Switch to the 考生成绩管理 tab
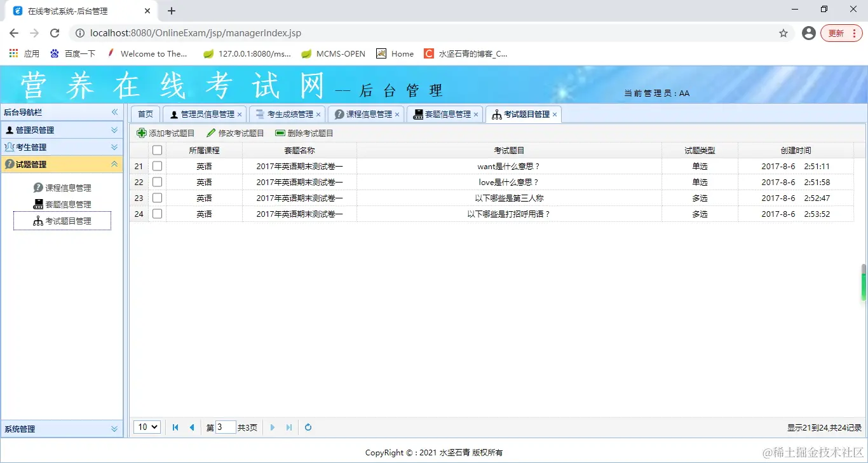 (287, 114)
